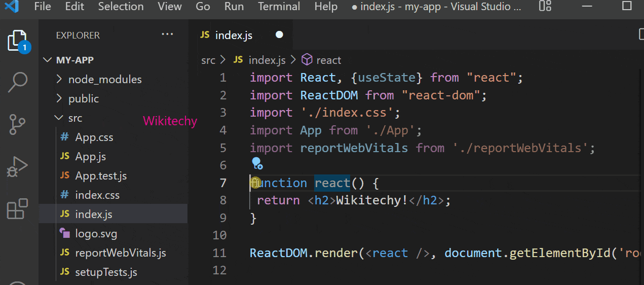Click JS icon of App.js file
644x285 pixels.
65,156
